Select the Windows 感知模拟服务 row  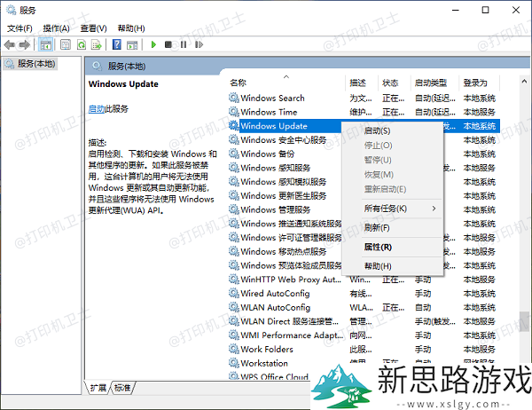(x=284, y=182)
